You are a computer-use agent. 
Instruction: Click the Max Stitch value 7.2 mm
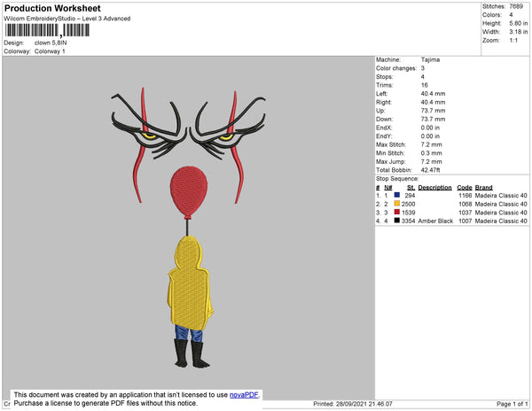point(431,144)
